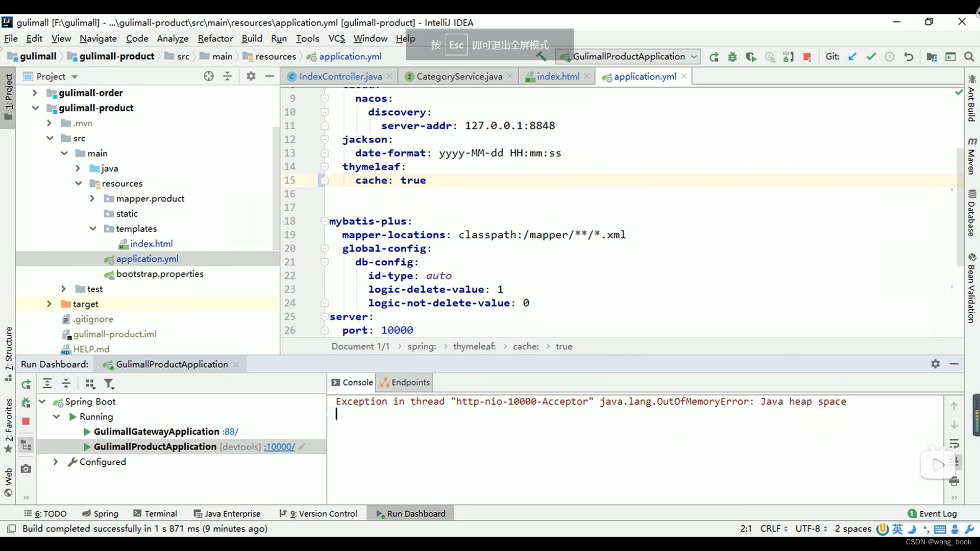Click the Stop red square in Run Dashboard
Screen dimensions: 980x551
point(26,421)
